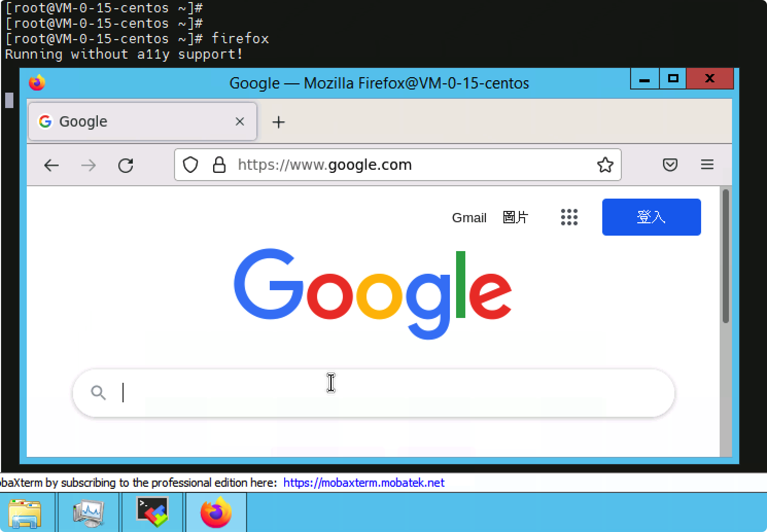Minimize the Firefox window
767x532 pixels.
tap(644, 79)
